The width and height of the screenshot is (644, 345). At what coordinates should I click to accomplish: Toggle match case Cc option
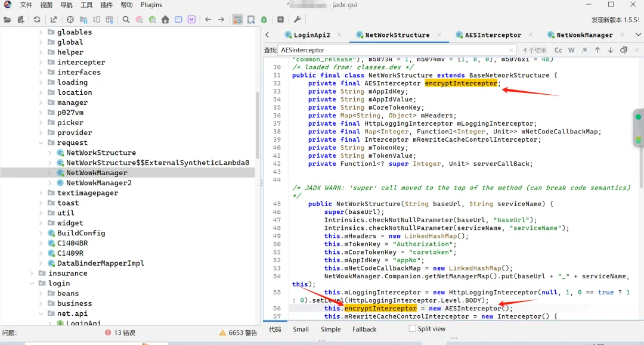tap(558, 50)
